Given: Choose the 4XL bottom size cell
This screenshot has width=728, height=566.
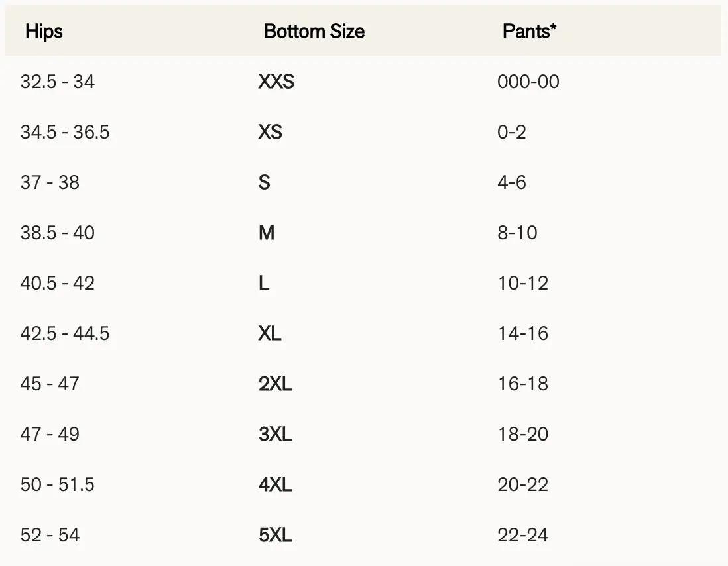Looking at the screenshot, I should pos(275,484).
